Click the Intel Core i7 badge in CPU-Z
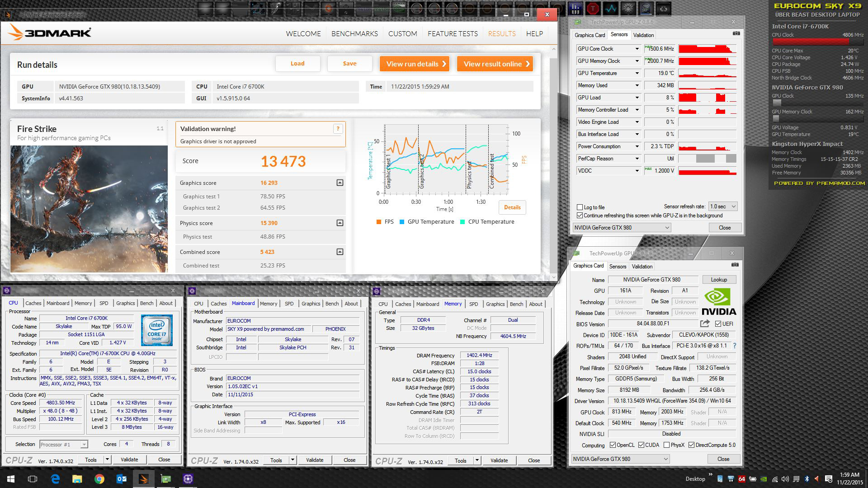The width and height of the screenshot is (868, 488). [x=157, y=330]
